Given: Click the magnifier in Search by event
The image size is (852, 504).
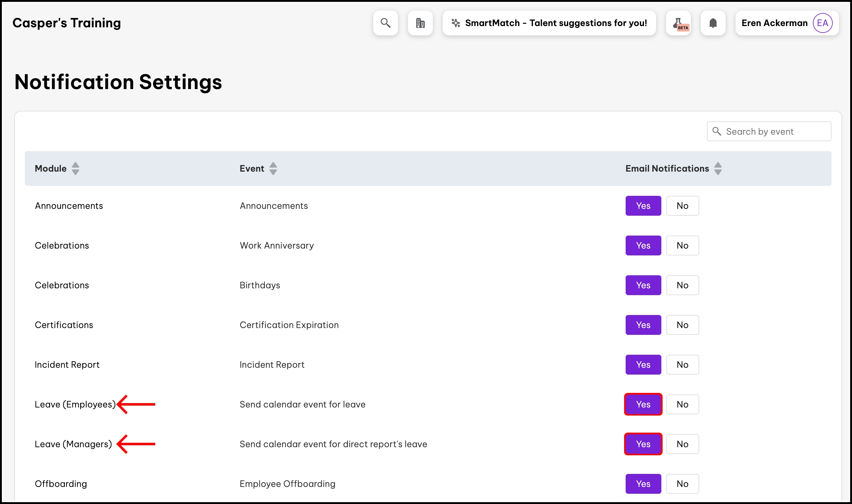Looking at the screenshot, I should pos(716,131).
